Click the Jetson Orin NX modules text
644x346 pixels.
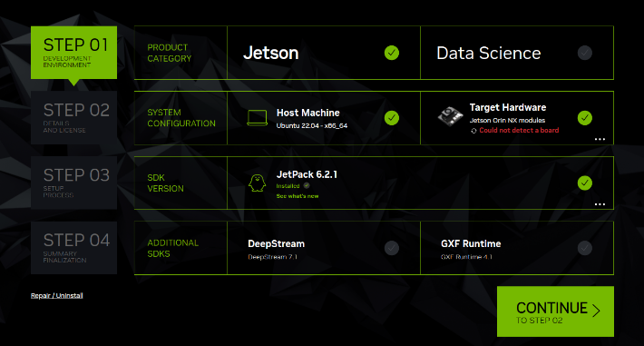tap(507, 120)
